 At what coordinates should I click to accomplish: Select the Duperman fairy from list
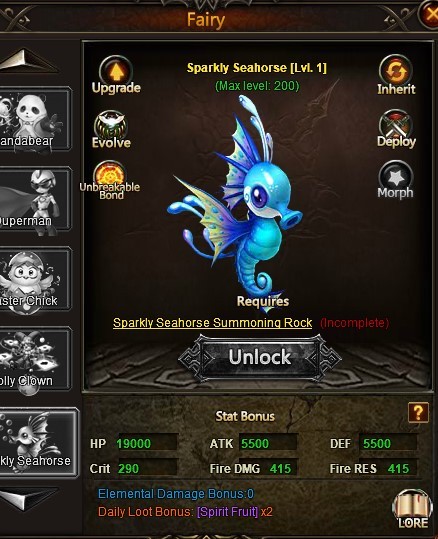pos(35,199)
